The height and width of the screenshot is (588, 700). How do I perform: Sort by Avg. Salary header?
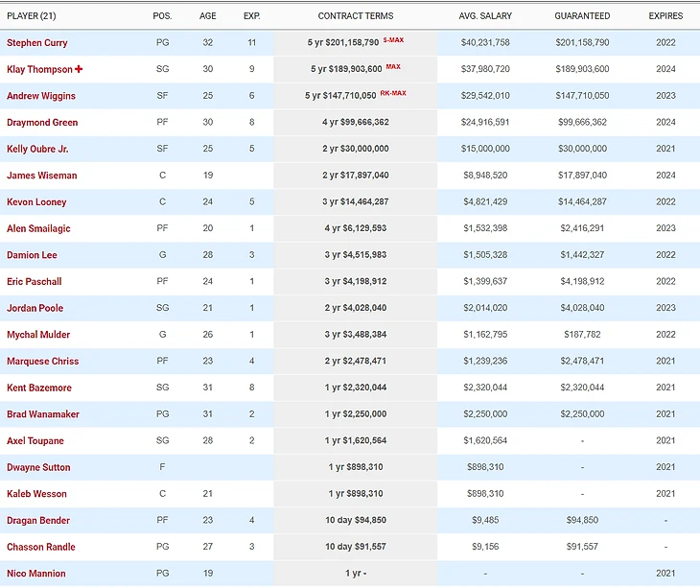pyautogui.click(x=484, y=16)
